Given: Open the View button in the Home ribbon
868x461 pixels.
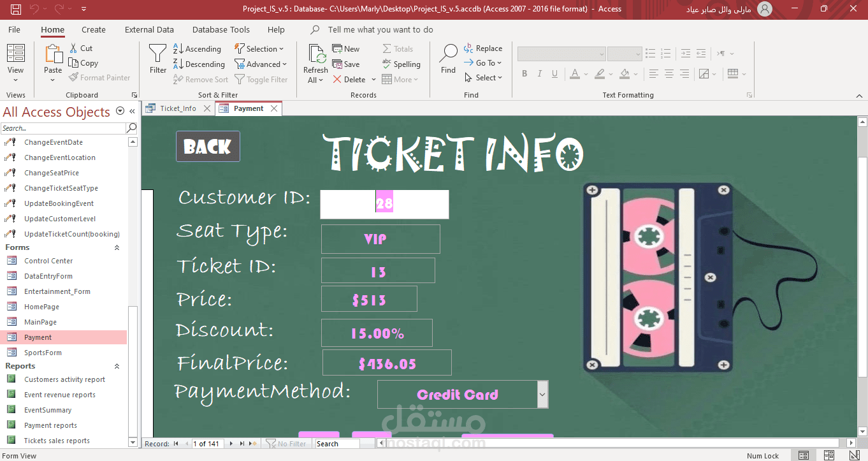Looking at the screenshot, I should 16,64.
